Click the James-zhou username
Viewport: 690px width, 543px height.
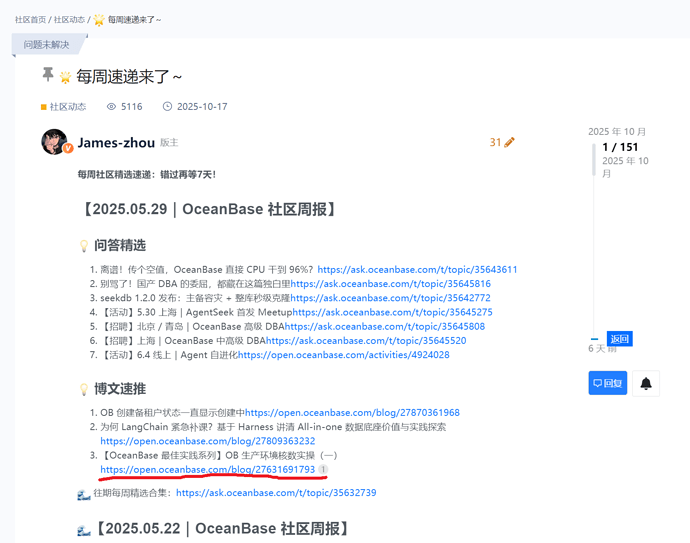click(x=116, y=143)
